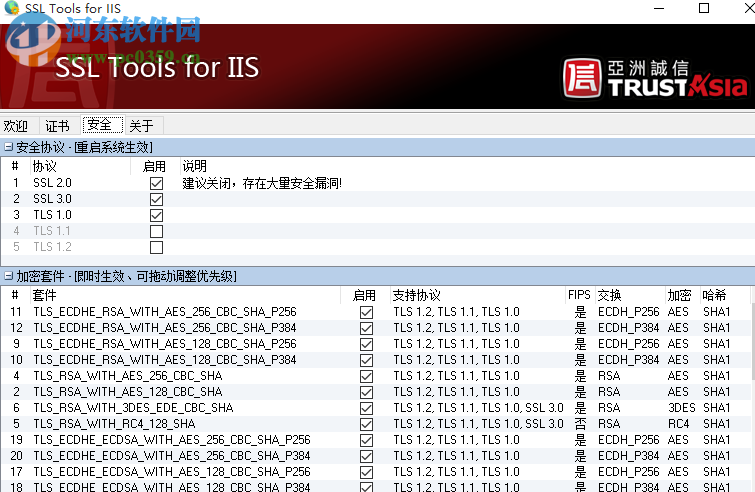Toggle checkbox for TLS_ECDHE_ECDSA_WITH_AES_128_CBC_SHA_P256
Viewport: 755px width, 492px height.
pos(366,472)
